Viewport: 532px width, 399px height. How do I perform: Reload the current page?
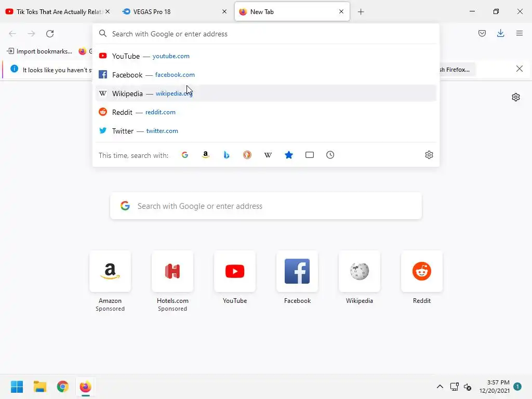click(x=50, y=34)
